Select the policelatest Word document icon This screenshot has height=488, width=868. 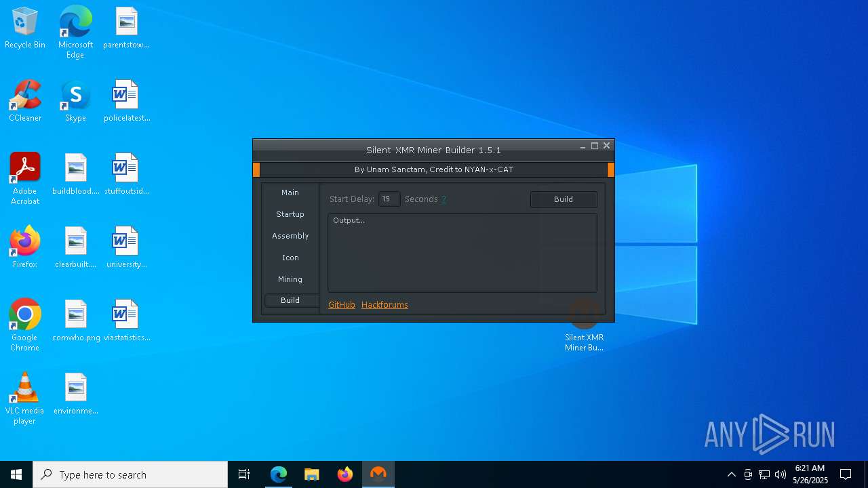coord(126,102)
